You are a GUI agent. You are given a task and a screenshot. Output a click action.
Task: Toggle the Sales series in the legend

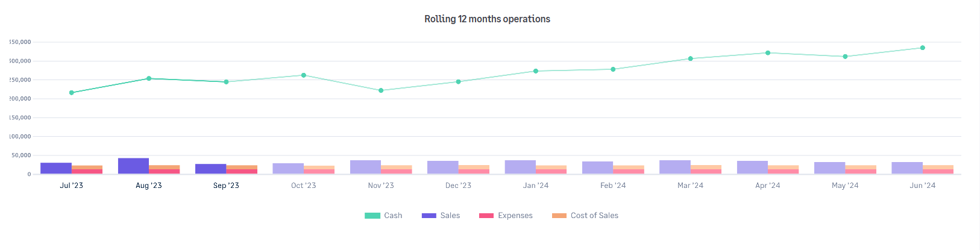pyautogui.click(x=441, y=216)
